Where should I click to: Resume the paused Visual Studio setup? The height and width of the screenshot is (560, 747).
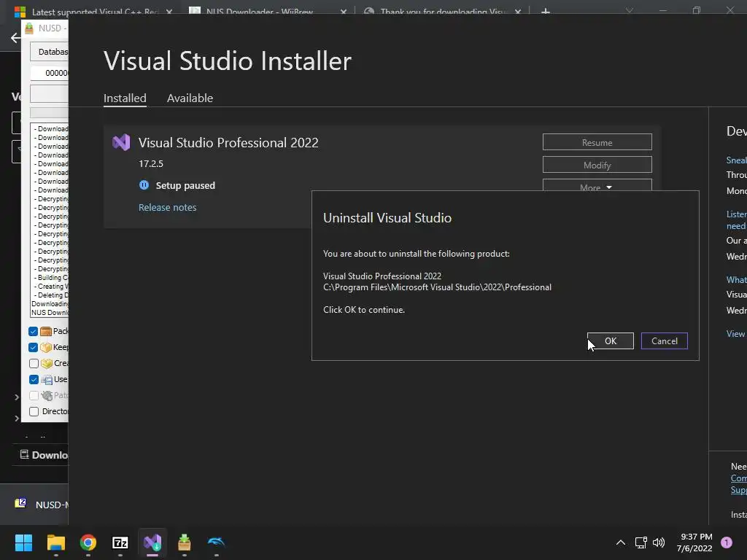(597, 142)
